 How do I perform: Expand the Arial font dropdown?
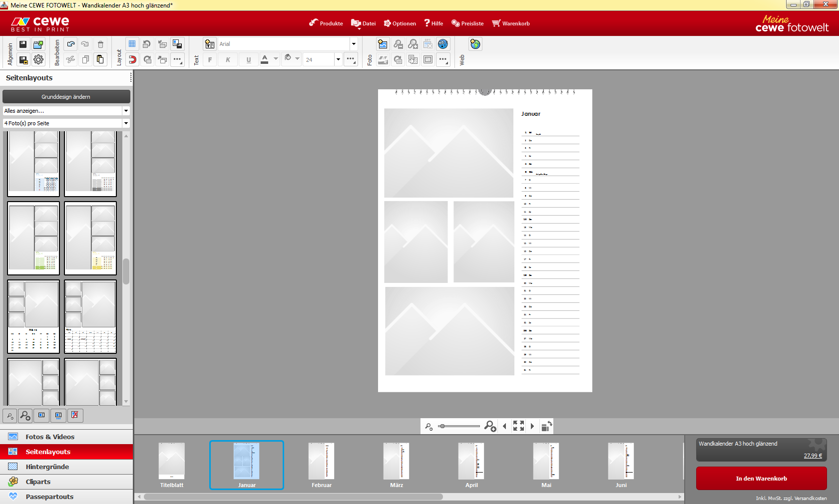(x=354, y=44)
